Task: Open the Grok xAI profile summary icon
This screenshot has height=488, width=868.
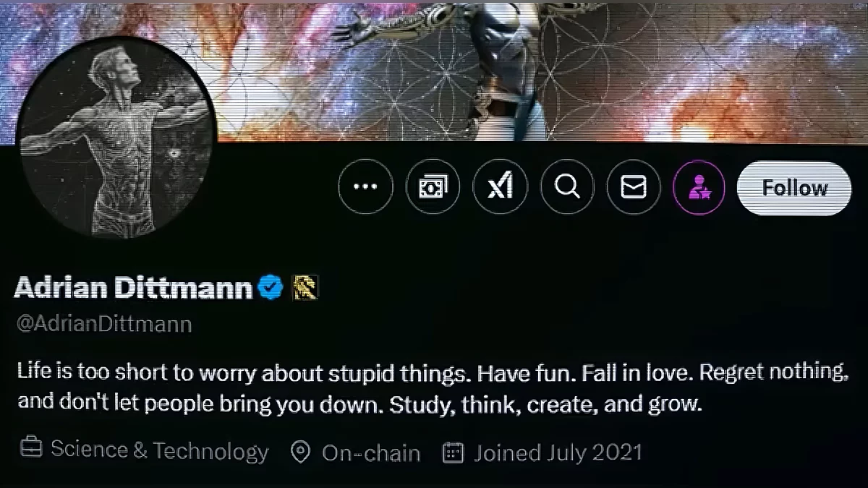Action: 500,187
